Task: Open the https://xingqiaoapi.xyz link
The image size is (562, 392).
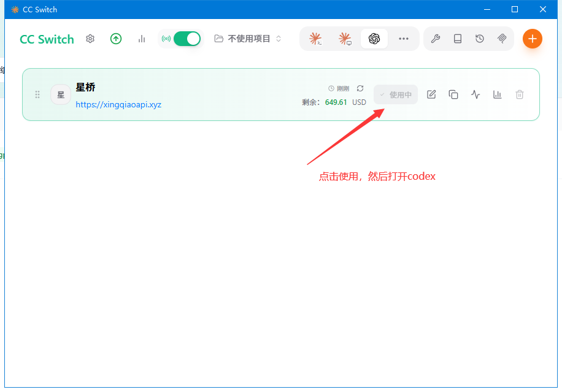Action: tap(118, 105)
